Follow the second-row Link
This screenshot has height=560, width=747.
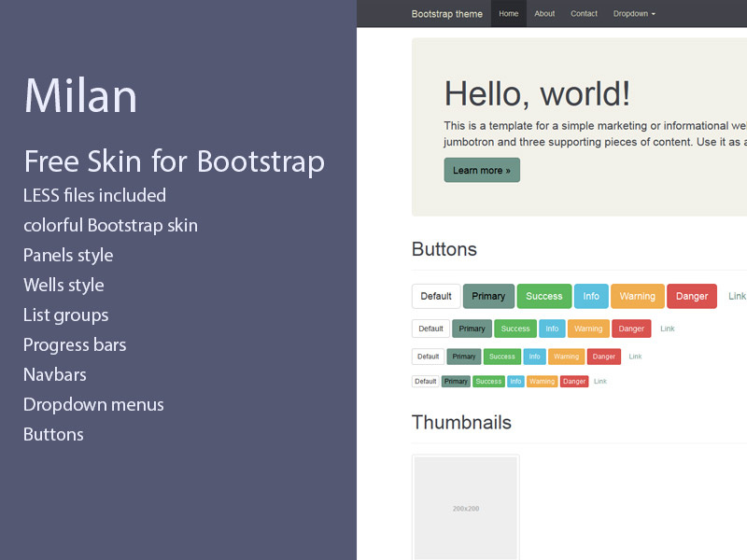pos(668,329)
